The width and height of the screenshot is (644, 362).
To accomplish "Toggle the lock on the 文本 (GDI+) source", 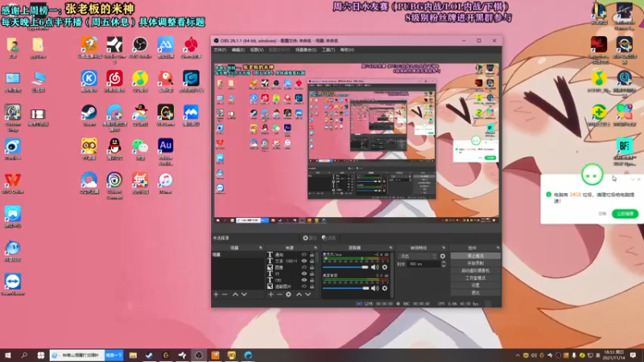I will point(312,261).
